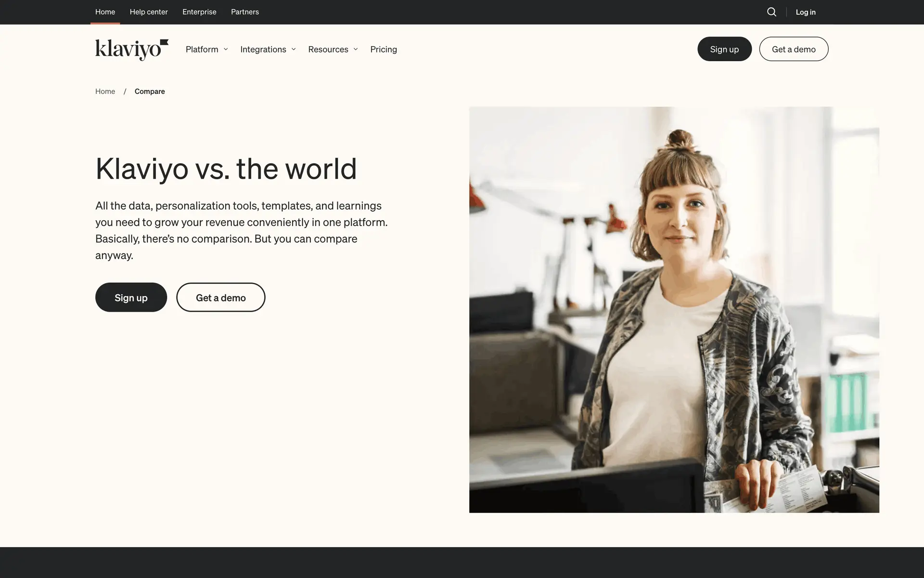Click the search magnifier icon
Screen dimensions: 924x578
click(771, 12)
